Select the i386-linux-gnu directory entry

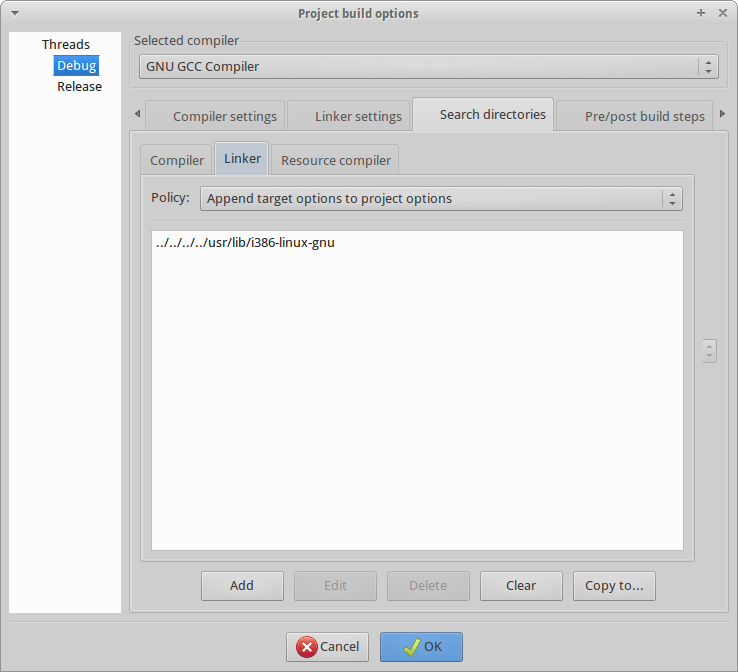pyautogui.click(x=245, y=243)
